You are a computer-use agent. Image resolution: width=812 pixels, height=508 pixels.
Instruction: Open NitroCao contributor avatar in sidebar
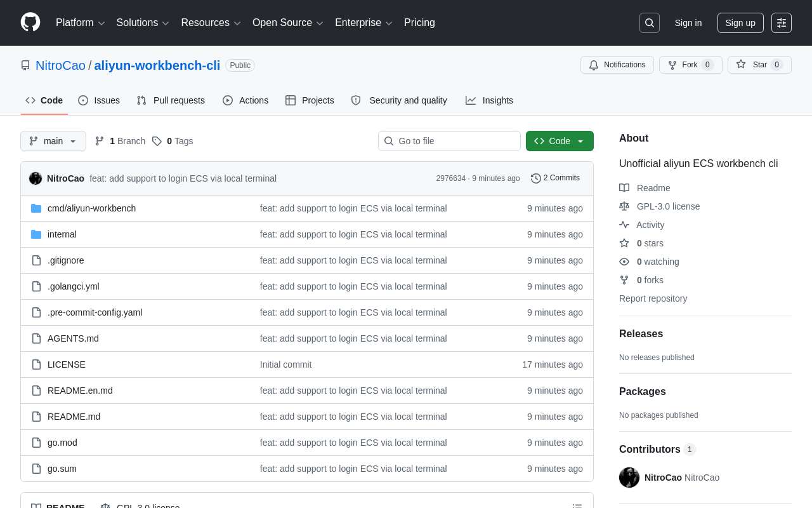click(x=629, y=478)
